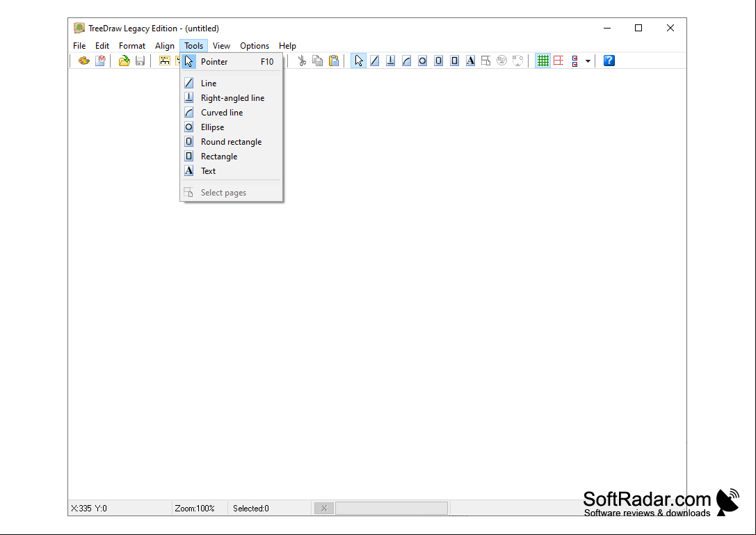Image resolution: width=756 pixels, height=535 pixels.
Task: Open the Edit menu
Action: [x=102, y=46]
